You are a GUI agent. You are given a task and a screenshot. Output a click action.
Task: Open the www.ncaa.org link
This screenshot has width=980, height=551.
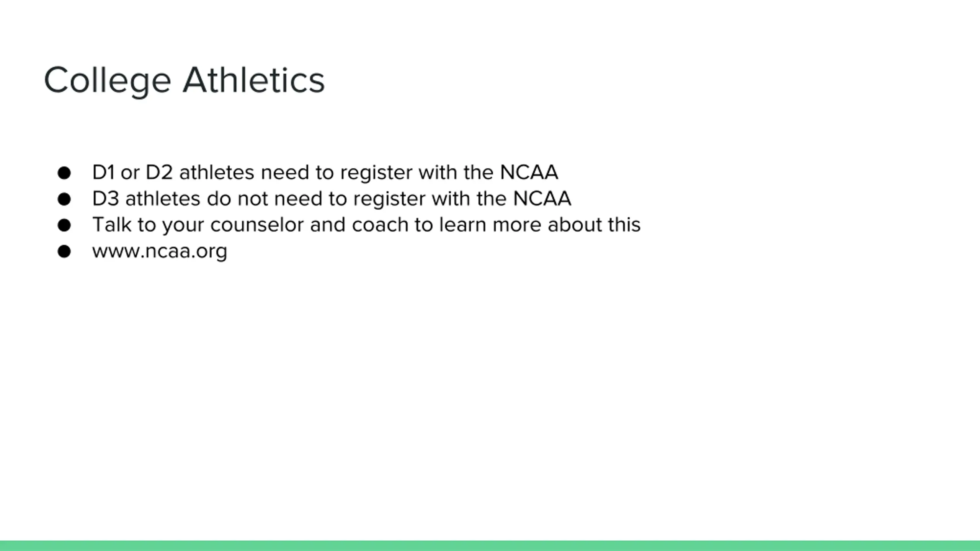[160, 252]
